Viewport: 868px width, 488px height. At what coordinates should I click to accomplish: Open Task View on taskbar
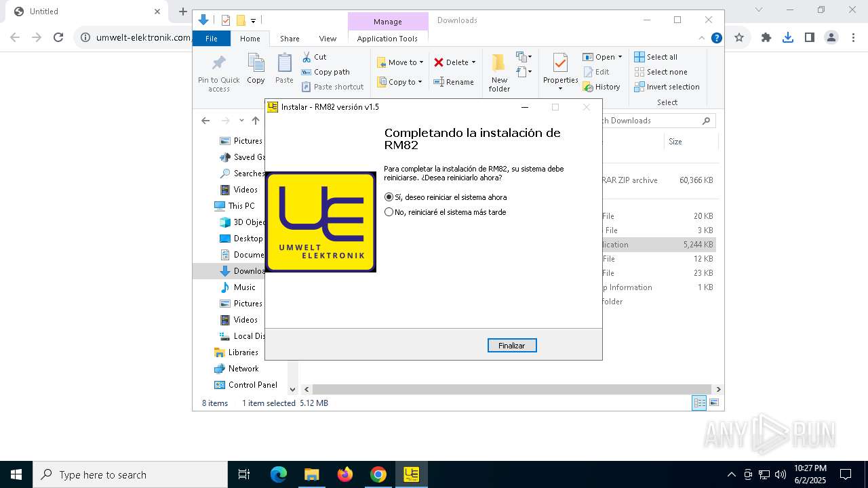pyautogui.click(x=244, y=474)
